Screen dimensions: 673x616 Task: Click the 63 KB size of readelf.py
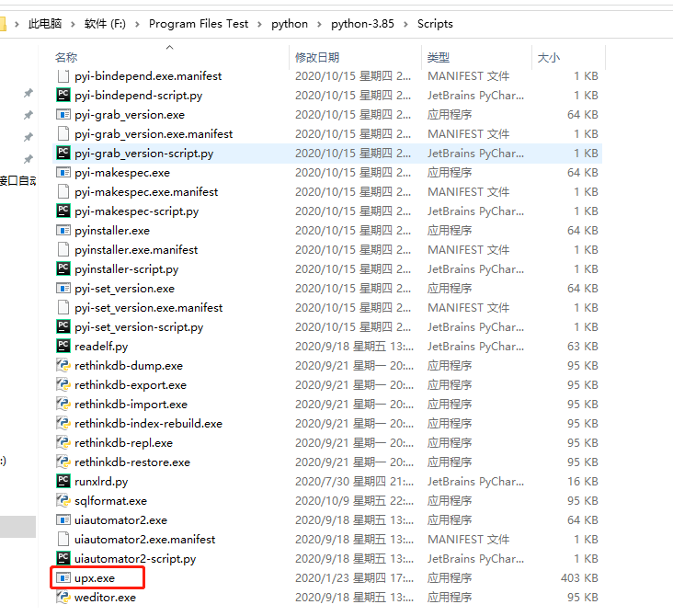tap(582, 346)
